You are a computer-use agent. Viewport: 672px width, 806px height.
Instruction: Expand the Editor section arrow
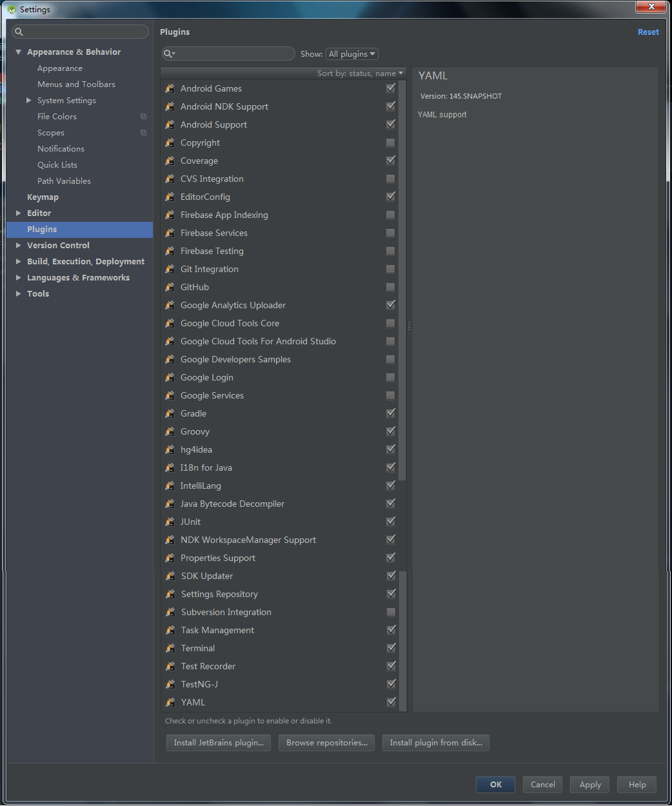[x=19, y=213]
